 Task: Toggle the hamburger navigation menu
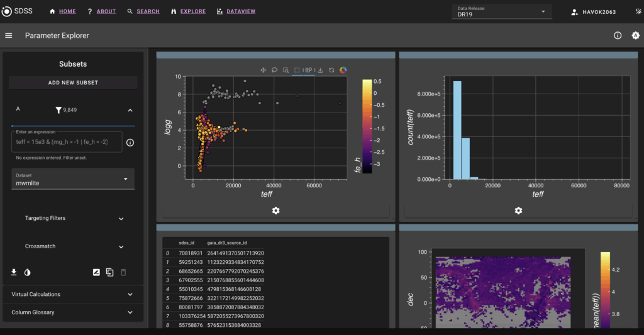pos(9,36)
